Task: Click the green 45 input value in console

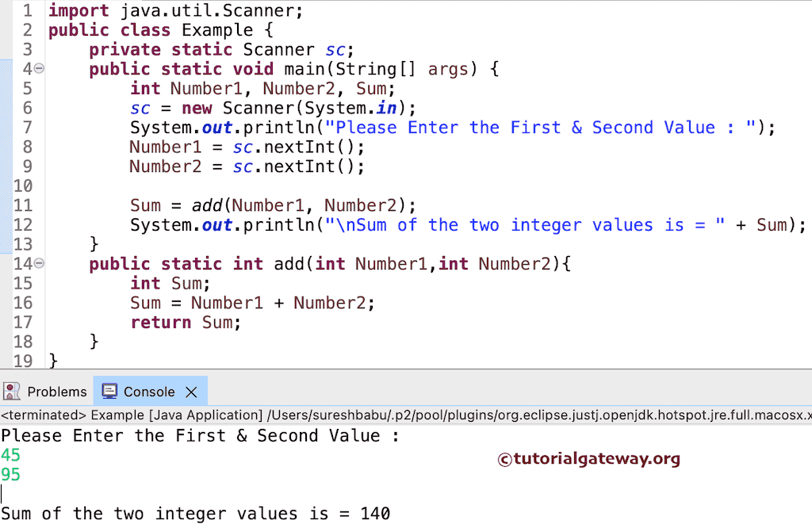Action: pyautogui.click(x=11, y=455)
